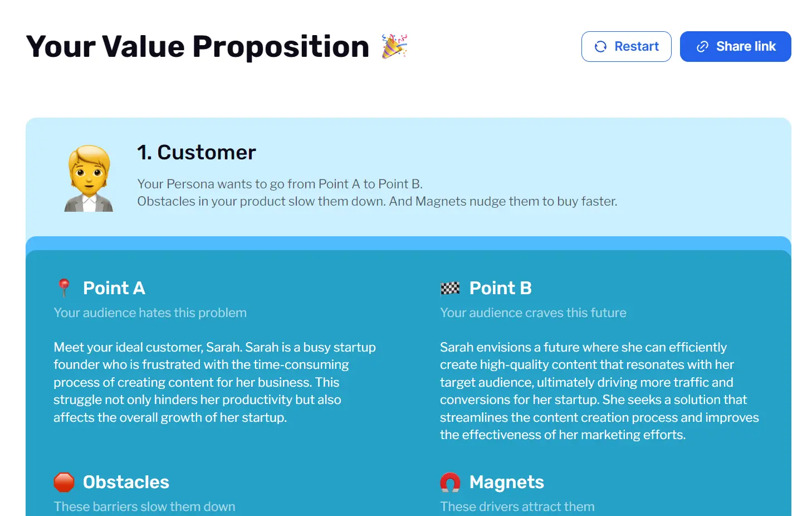Click the red pushpin icon next to Point A

pos(64,288)
